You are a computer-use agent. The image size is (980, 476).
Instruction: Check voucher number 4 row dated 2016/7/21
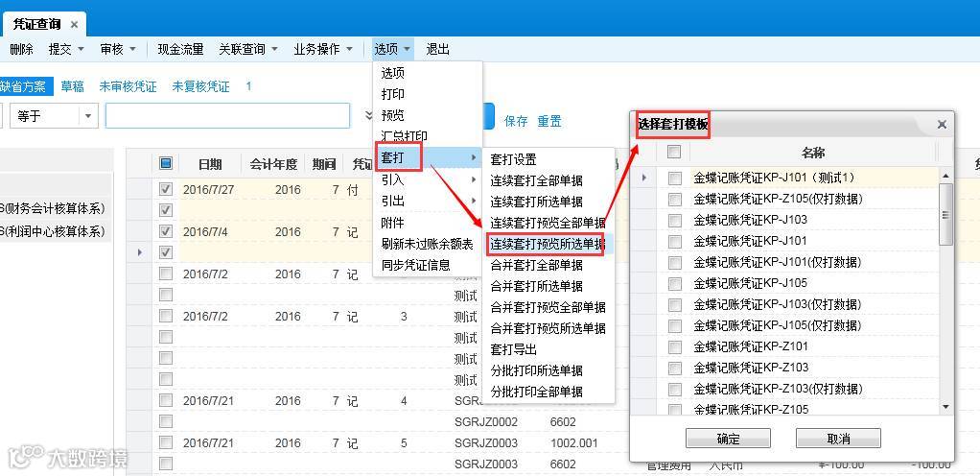click(x=166, y=400)
